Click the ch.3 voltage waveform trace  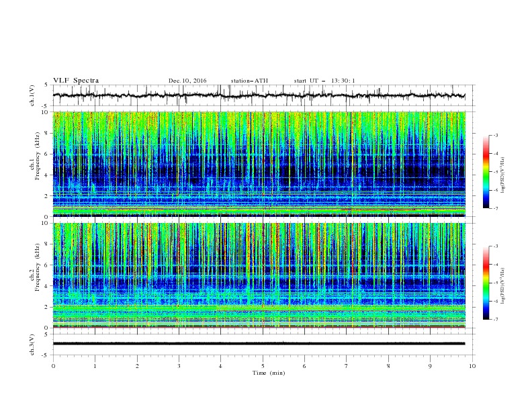coord(259,344)
